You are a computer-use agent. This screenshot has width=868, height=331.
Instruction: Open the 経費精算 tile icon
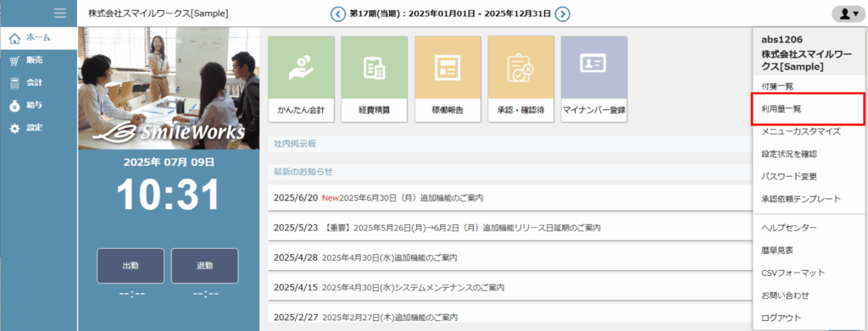(x=374, y=68)
